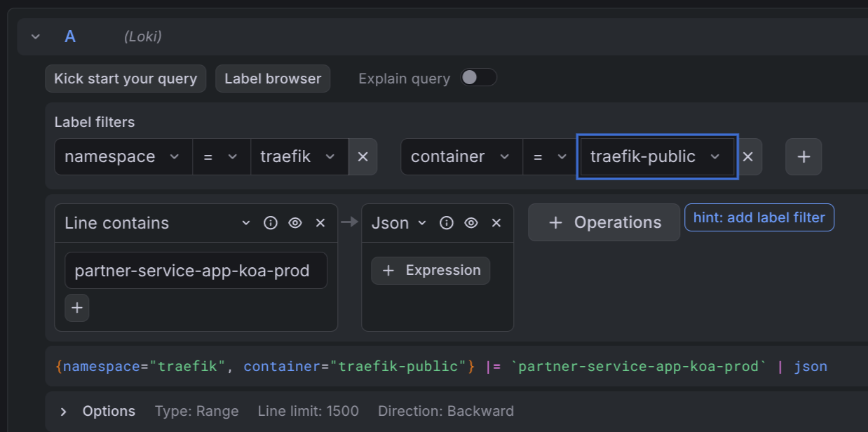Remove the namespace label filter
Screen dimensions: 868x432
pos(362,156)
